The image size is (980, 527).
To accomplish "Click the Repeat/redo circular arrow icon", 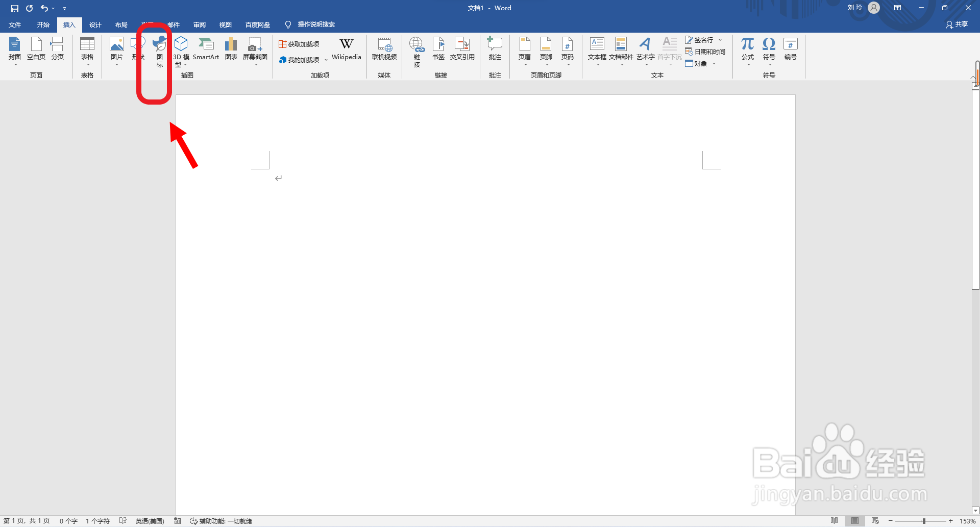I will (30, 8).
